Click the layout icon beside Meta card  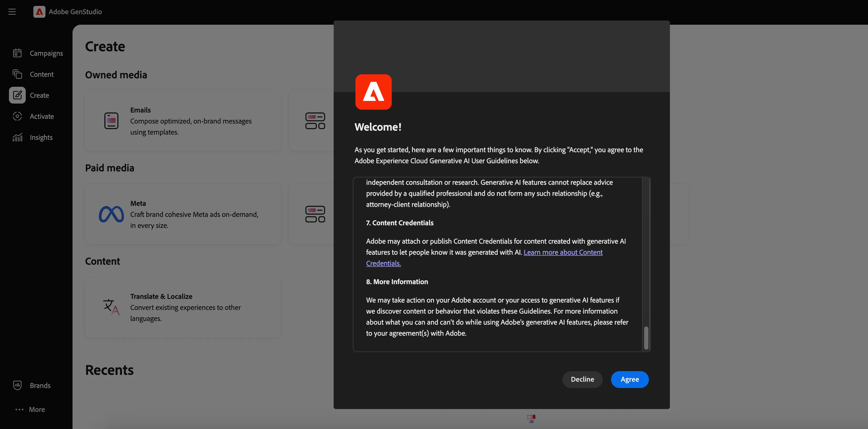(315, 214)
